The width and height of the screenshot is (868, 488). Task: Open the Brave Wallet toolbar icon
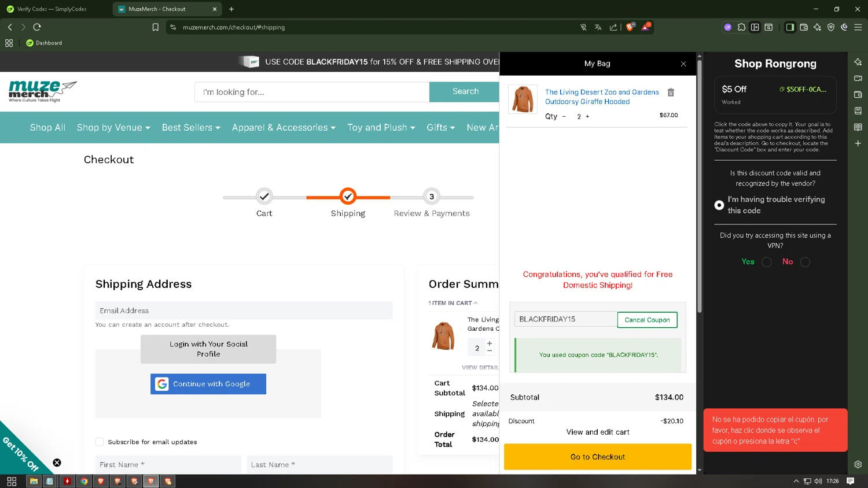tap(804, 27)
